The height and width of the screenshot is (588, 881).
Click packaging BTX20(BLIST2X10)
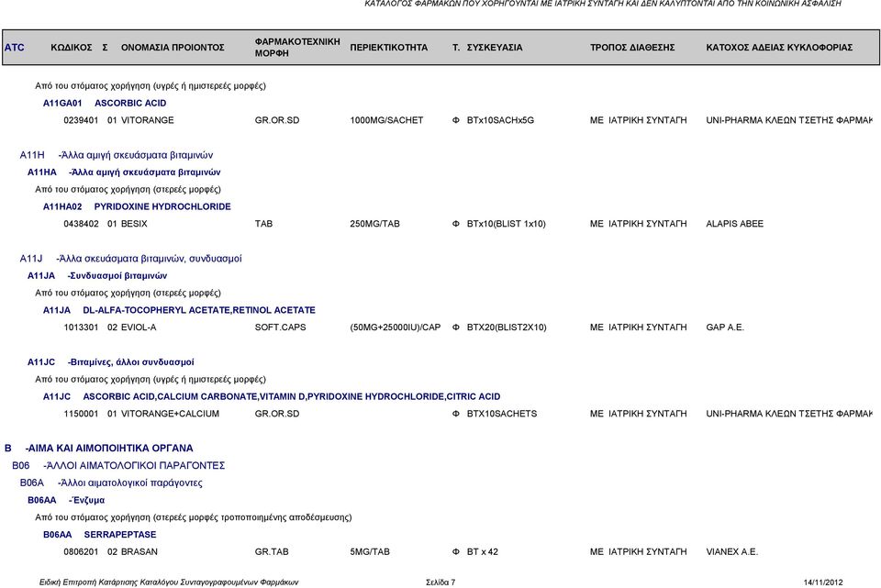point(507,327)
